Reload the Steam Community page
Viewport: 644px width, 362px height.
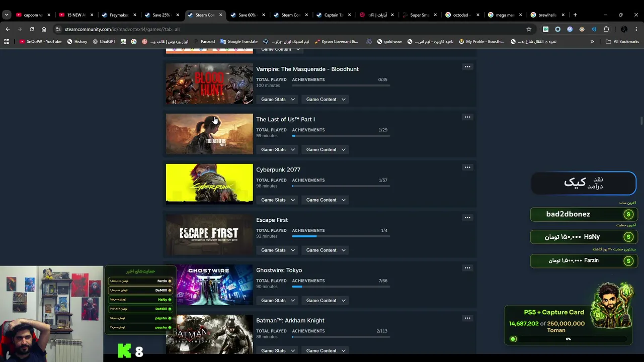click(x=32, y=29)
